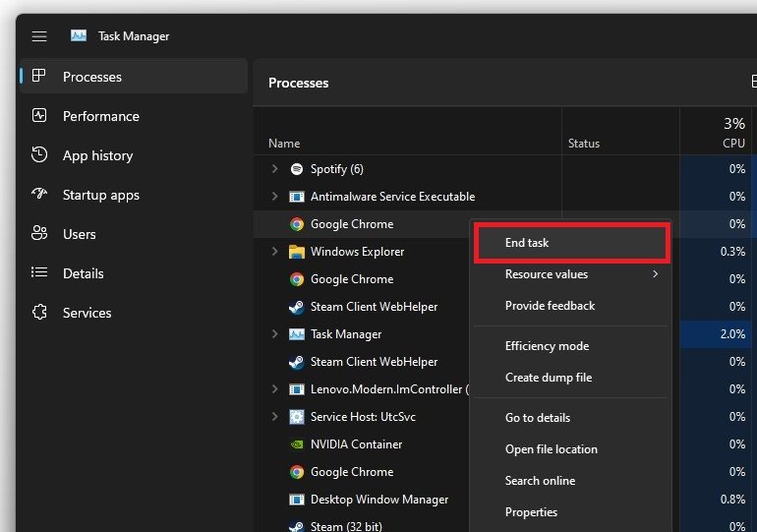Click Open file location menu entry
The width and height of the screenshot is (757, 532).
tap(551, 449)
